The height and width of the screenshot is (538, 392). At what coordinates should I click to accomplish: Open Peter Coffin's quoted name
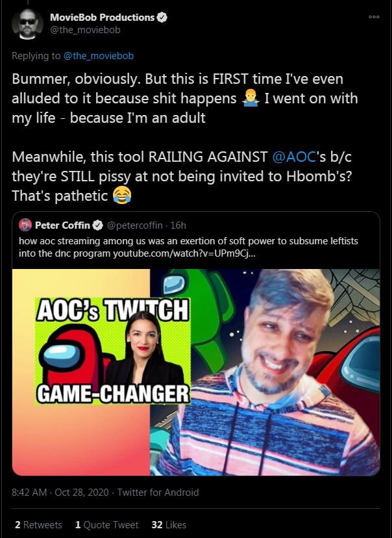tap(62, 225)
